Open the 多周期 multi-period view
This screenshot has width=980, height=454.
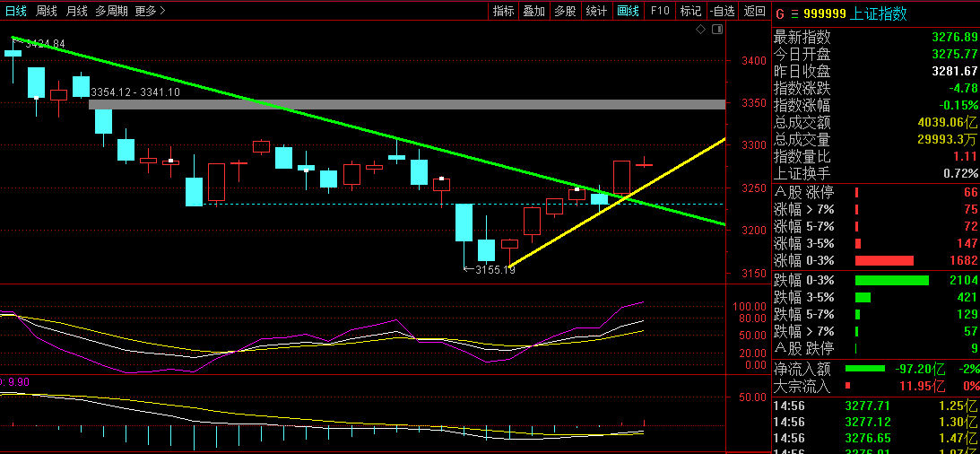click(112, 11)
